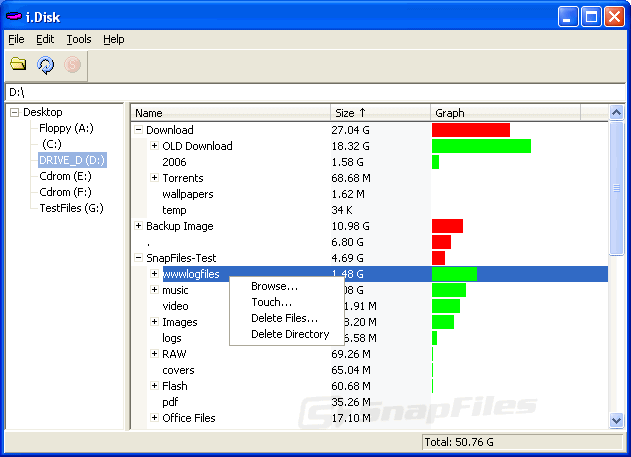The image size is (631, 457).
Task: Sort by the Name column header
Action: [231, 113]
